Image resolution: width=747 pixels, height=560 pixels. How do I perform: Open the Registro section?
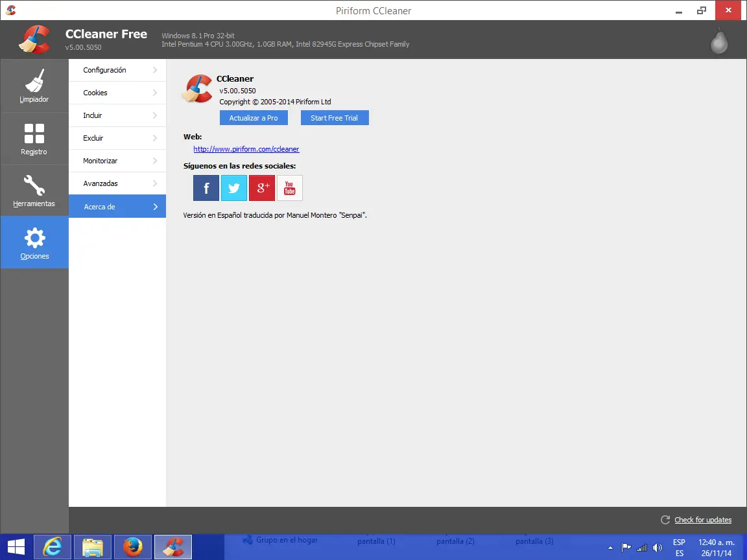34,139
